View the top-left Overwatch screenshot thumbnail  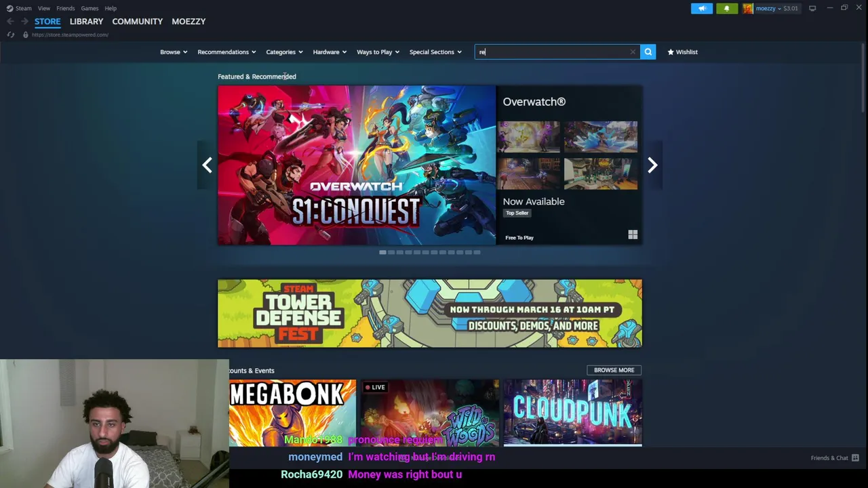(529, 136)
